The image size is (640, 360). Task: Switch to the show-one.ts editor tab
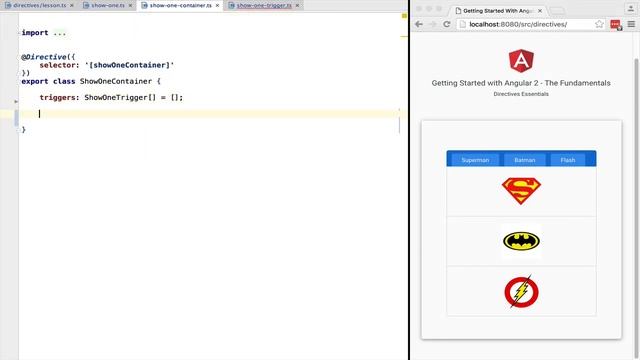point(108,5)
